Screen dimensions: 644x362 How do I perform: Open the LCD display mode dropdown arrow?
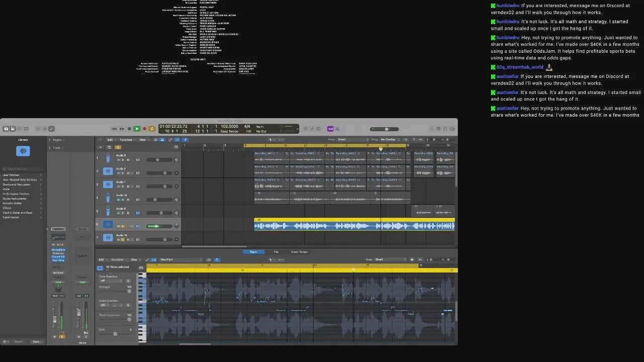click(x=297, y=129)
